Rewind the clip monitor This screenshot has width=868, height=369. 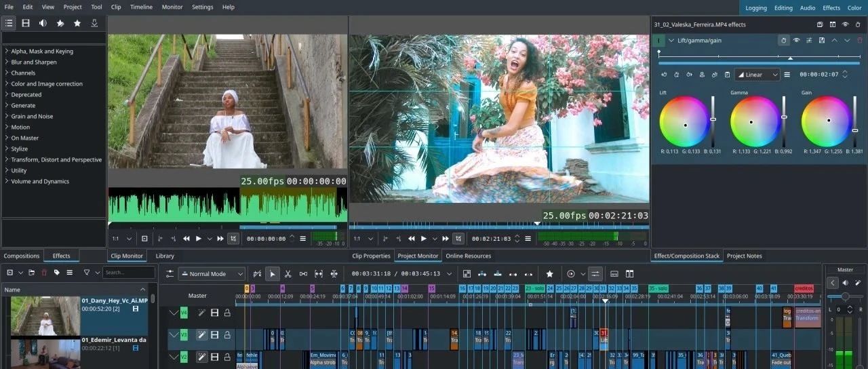pos(186,239)
